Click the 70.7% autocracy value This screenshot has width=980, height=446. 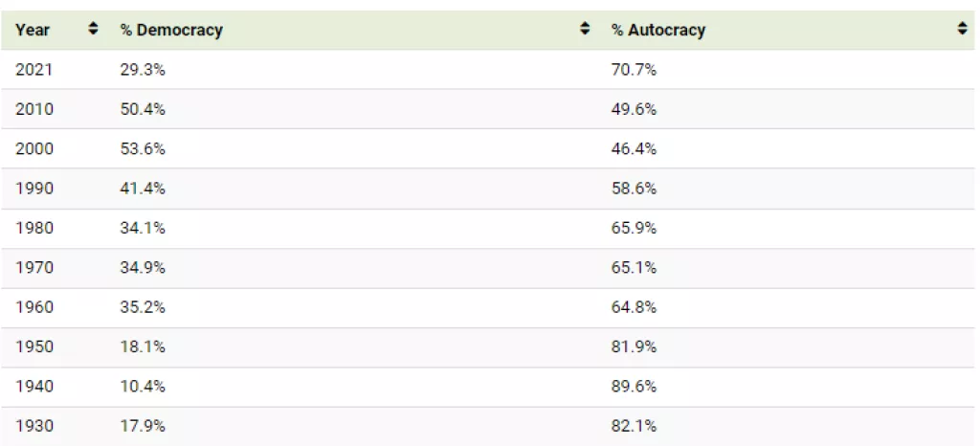(634, 70)
